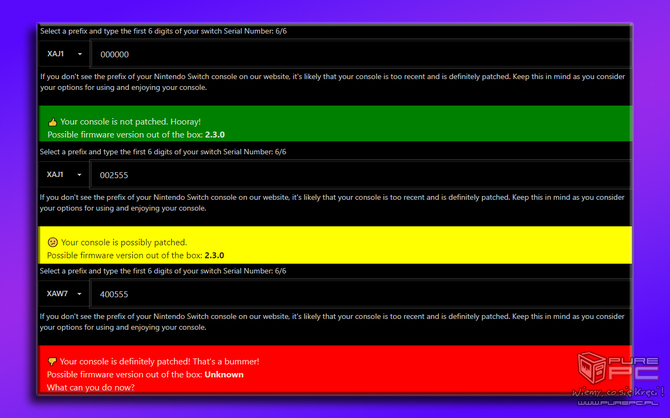
Task: Click the serial number prompt above the 400555 field
Action: tap(163, 271)
